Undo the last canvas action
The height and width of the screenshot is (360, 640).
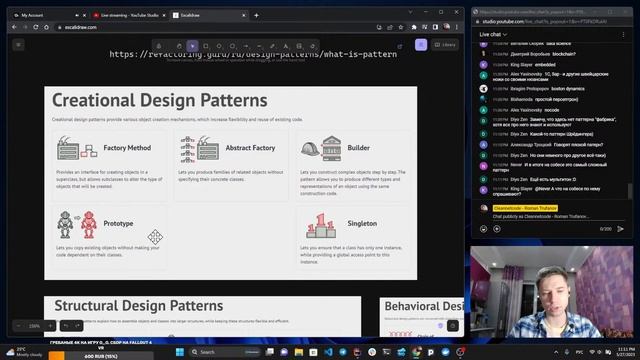pyautogui.click(x=66, y=326)
